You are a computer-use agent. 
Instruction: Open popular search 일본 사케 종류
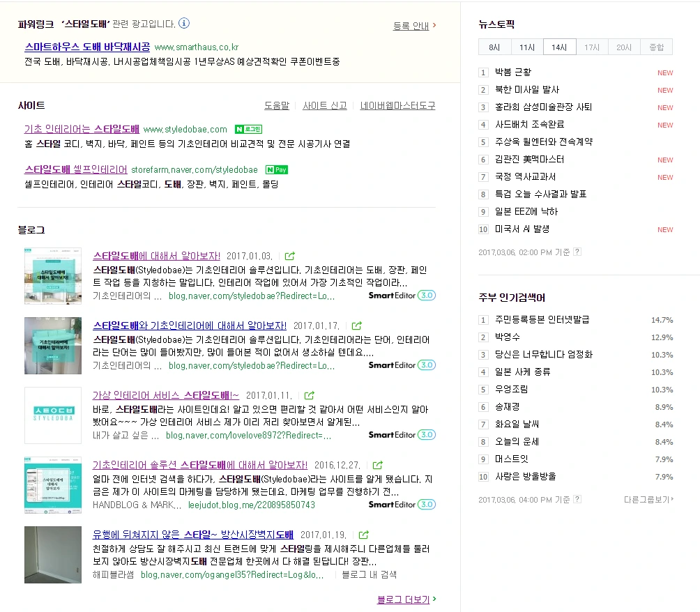click(522, 372)
